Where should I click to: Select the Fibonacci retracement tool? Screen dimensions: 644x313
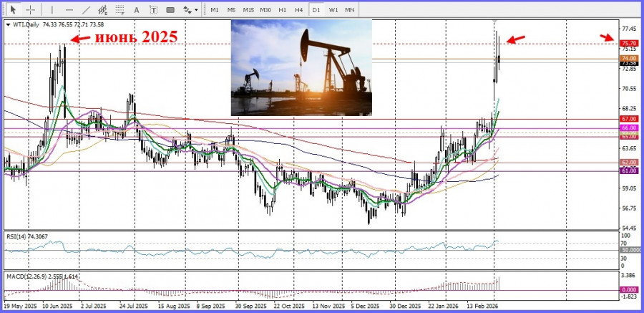click(120, 9)
